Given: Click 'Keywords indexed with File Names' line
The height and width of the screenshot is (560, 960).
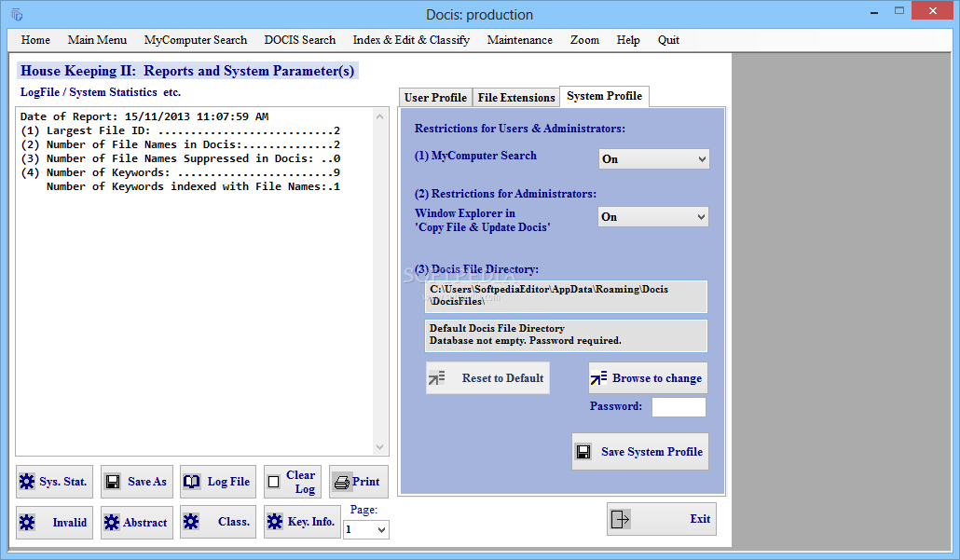Looking at the screenshot, I should click(193, 186).
